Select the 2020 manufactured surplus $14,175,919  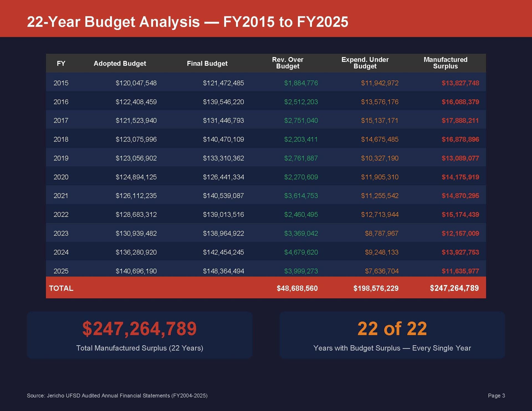pos(460,177)
